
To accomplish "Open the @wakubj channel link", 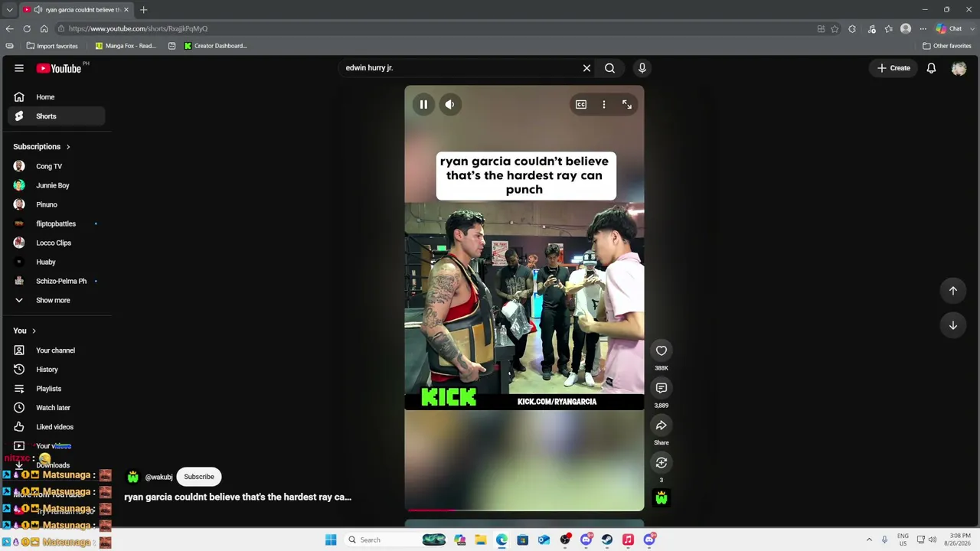I will point(158,477).
